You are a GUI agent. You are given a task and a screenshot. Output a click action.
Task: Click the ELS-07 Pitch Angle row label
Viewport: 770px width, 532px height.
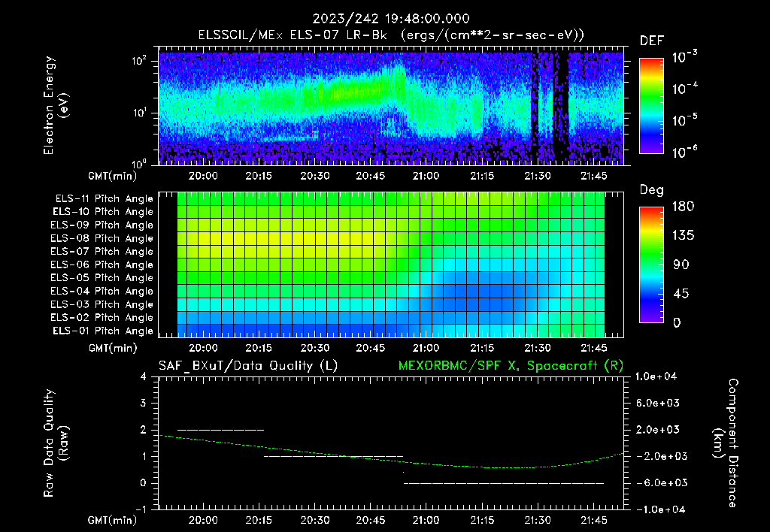[102, 252]
